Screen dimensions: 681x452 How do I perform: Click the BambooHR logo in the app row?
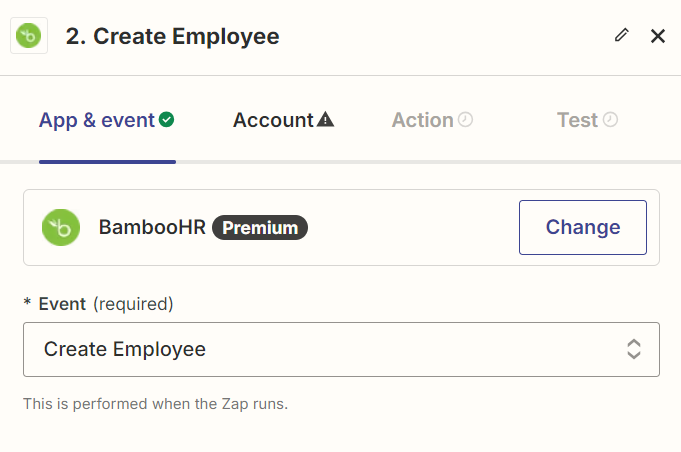61,227
